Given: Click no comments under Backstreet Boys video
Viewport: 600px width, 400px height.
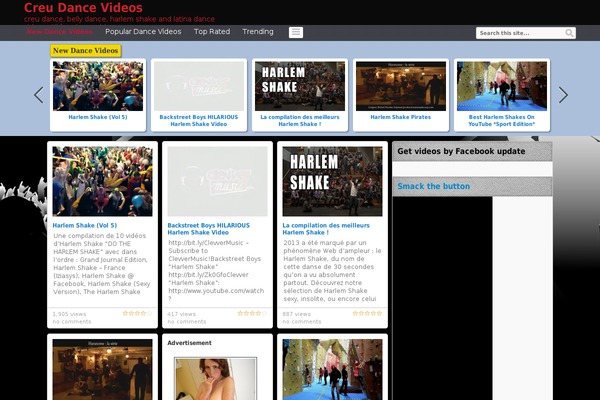Looking at the screenshot, I should pyautogui.click(x=187, y=322).
